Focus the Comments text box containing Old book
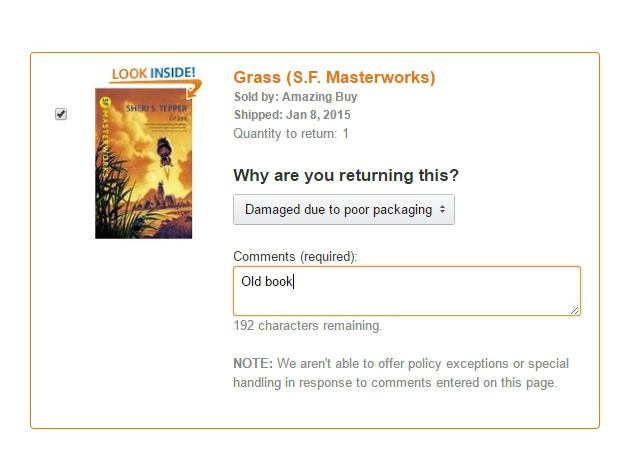The width and height of the screenshot is (635, 475). click(x=406, y=291)
